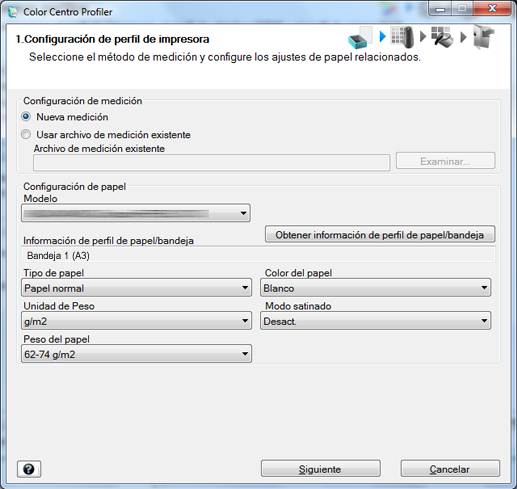The image size is (517, 489).
Task: Click the chart measurement step icon
Action: click(402, 37)
